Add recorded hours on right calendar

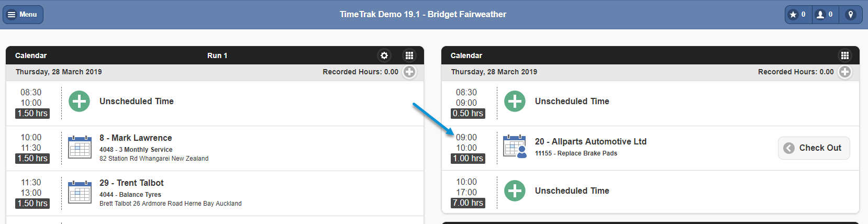tap(845, 72)
